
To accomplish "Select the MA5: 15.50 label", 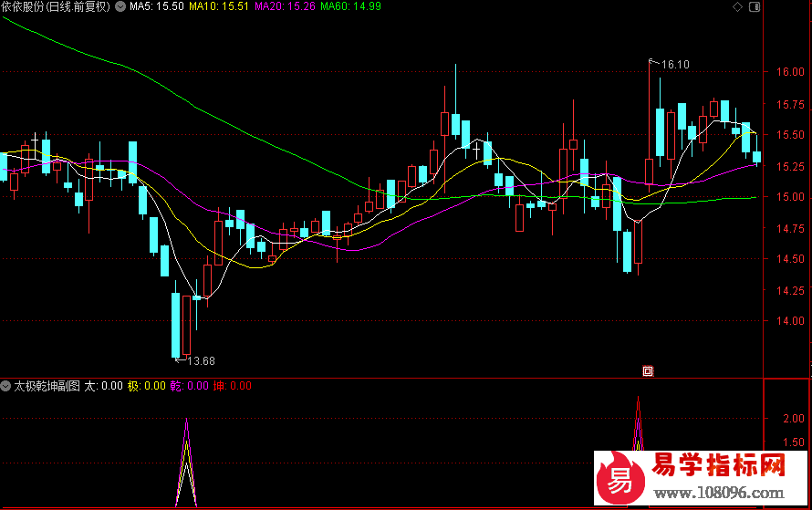I will [156, 6].
